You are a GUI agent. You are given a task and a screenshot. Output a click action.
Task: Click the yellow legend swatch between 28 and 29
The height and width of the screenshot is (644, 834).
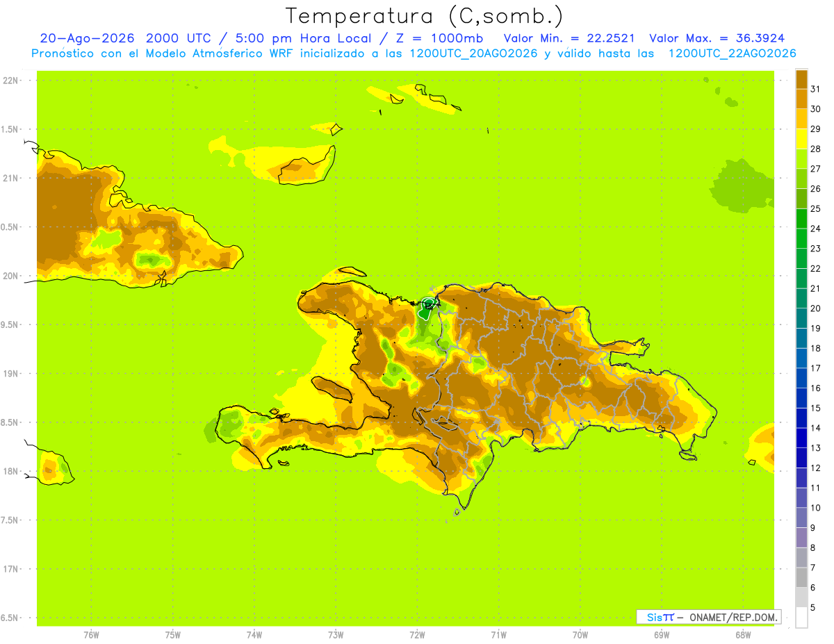coord(801,140)
